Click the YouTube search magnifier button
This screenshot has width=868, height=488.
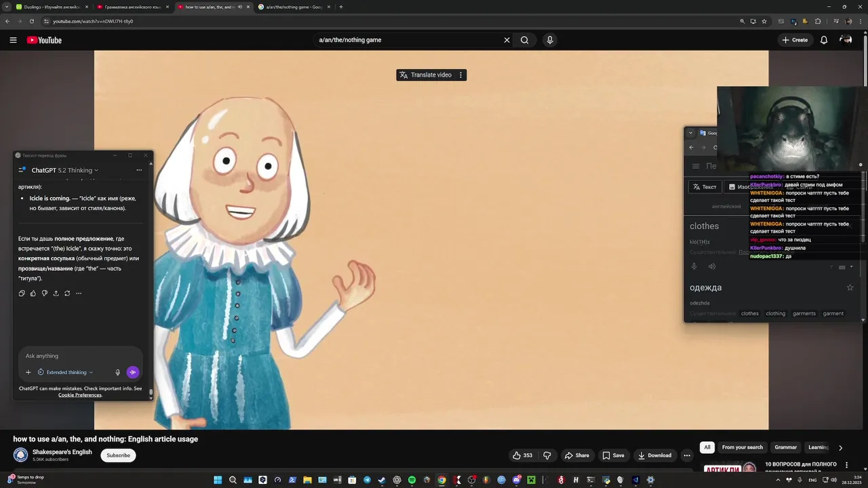click(524, 40)
